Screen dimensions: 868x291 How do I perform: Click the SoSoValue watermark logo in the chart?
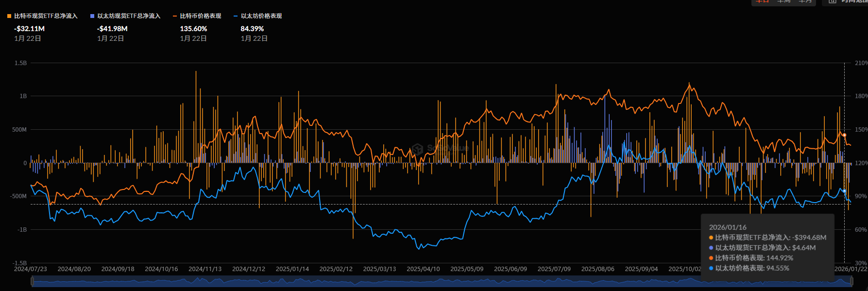[417, 149]
